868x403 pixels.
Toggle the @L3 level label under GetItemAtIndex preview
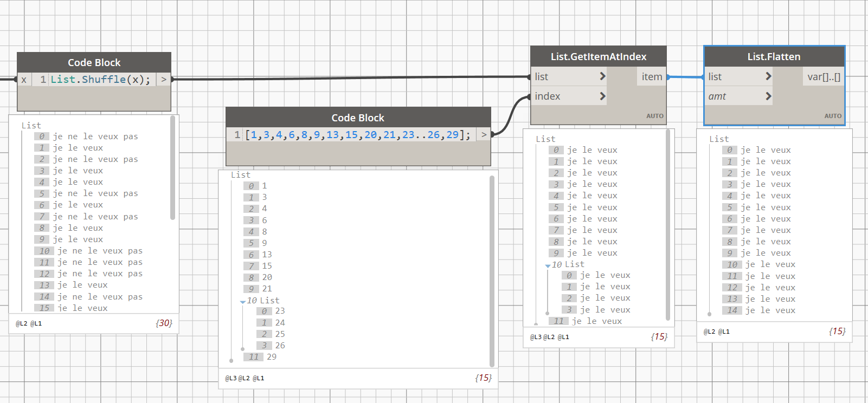click(x=536, y=337)
